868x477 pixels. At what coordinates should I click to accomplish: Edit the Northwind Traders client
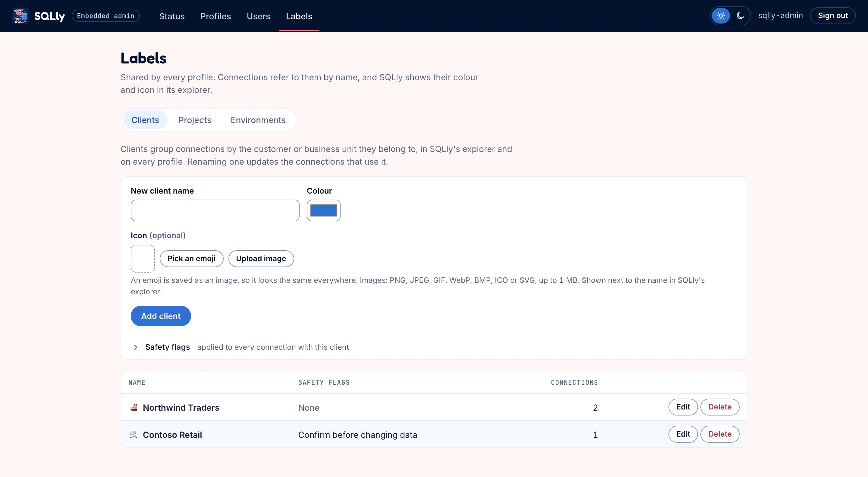point(683,407)
